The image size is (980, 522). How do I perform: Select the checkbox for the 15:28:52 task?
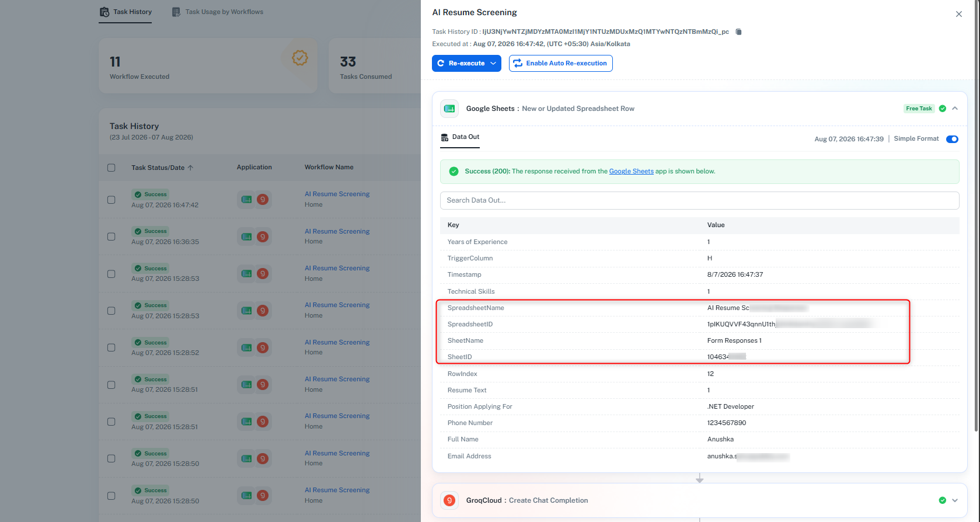111,347
